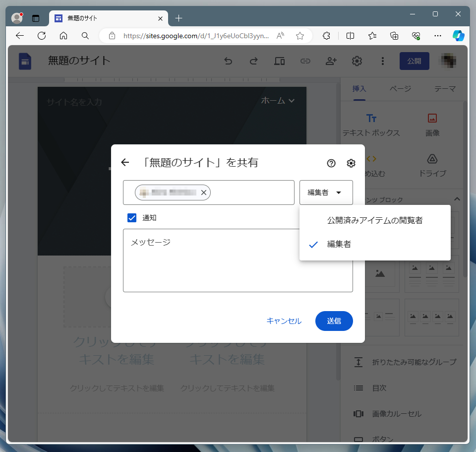Click the browser search icon
This screenshot has width=476, height=452.
85,36
